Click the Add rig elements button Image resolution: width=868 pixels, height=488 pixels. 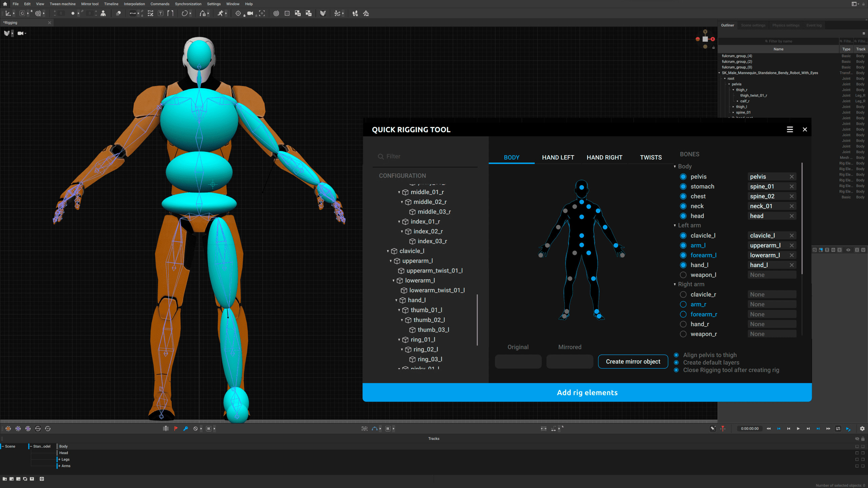point(587,392)
